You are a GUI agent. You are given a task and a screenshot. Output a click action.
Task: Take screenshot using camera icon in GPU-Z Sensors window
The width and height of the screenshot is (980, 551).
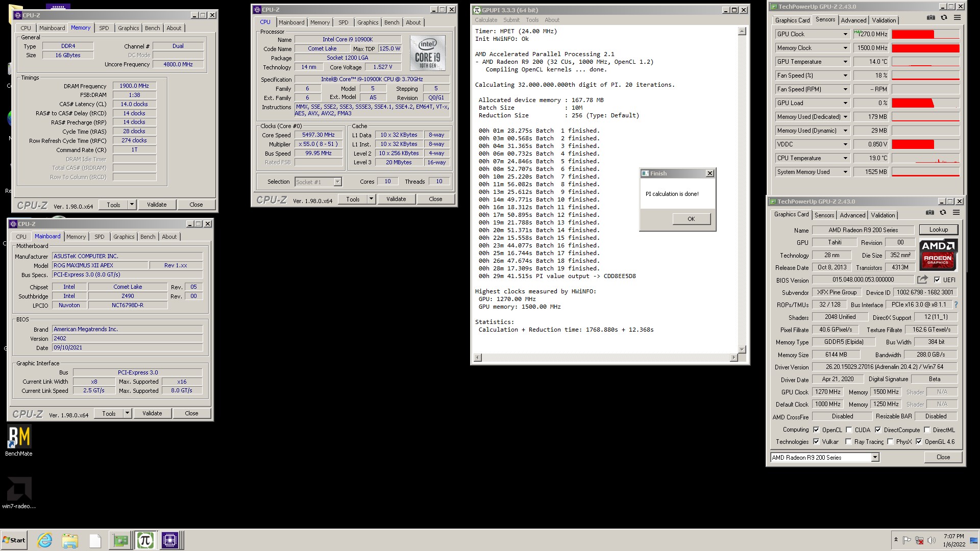pyautogui.click(x=931, y=17)
